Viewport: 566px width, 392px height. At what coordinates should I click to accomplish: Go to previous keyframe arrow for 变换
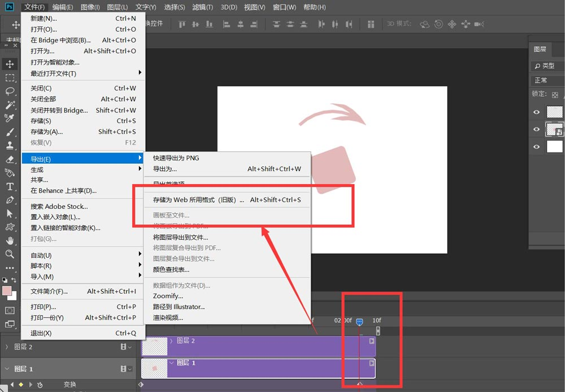click(12, 385)
